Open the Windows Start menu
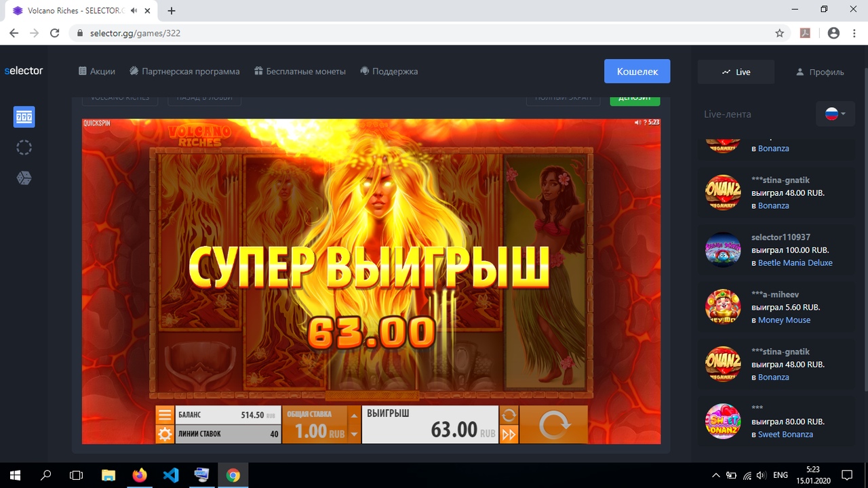 tap(15, 475)
